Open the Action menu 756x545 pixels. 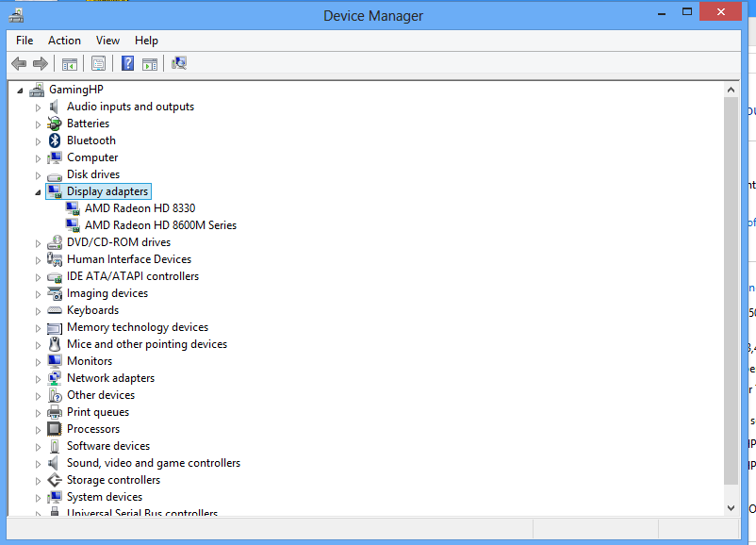point(64,41)
